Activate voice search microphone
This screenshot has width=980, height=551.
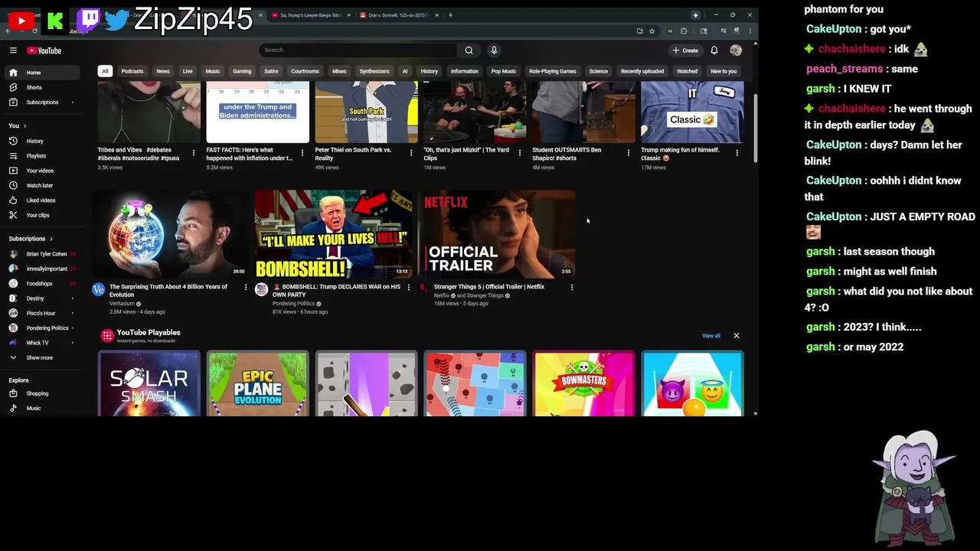point(494,51)
